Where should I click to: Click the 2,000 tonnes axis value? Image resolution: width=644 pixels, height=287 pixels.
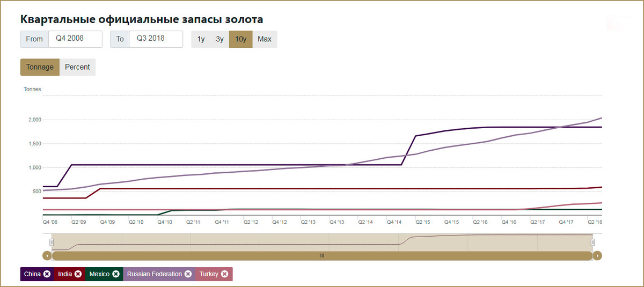click(x=34, y=120)
